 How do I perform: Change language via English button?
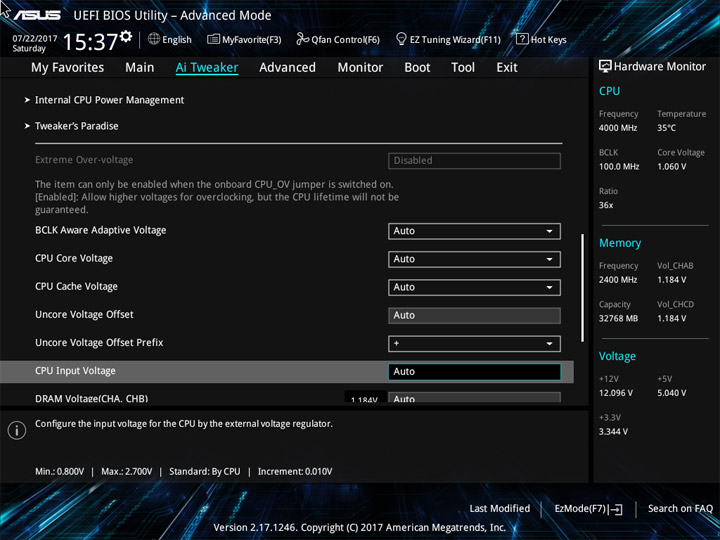(170, 39)
